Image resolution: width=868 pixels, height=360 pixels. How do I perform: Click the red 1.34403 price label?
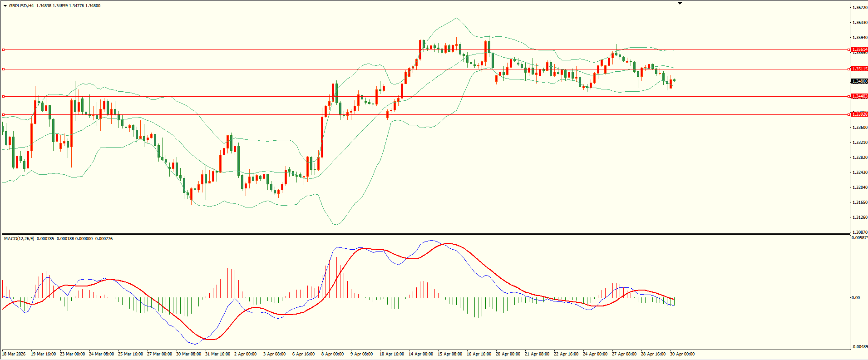(x=859, y=96)
